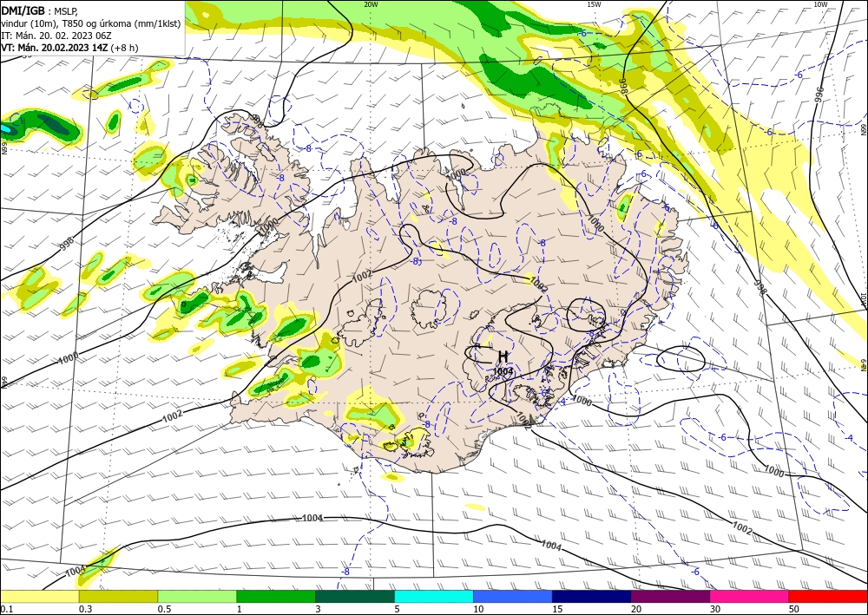Viewport: 868px width, 615px height.
Task: Click the 1004 value below the H
Action: [x=503, y=371]
